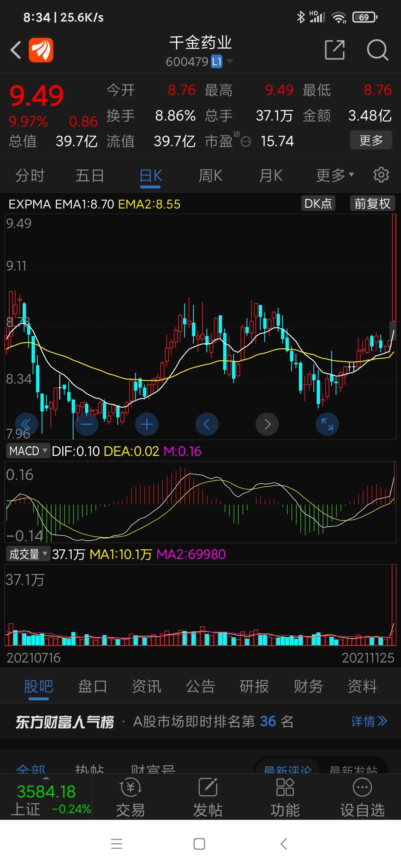Screen dimensions: 401x868
Task: Switch to the 周K chart tab
Action: pos(211,175)
